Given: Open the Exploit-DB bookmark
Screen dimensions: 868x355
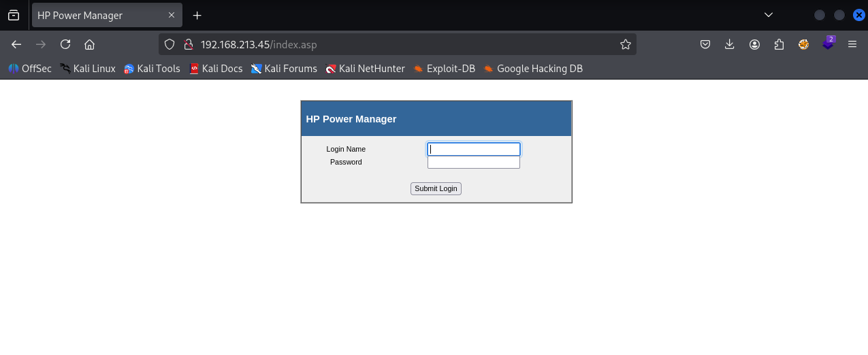Looking at the screenshot, I should (x=444, y=69).
